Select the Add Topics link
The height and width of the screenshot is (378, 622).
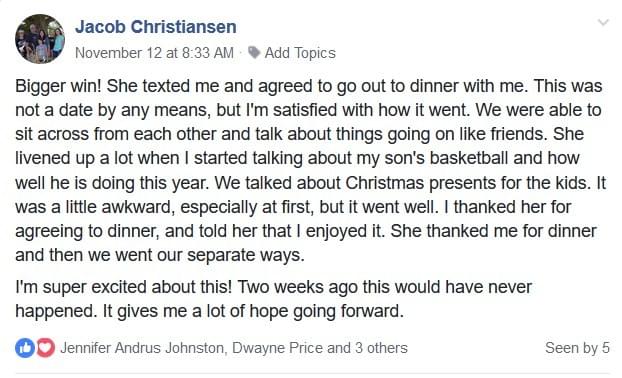coord(300,53)
